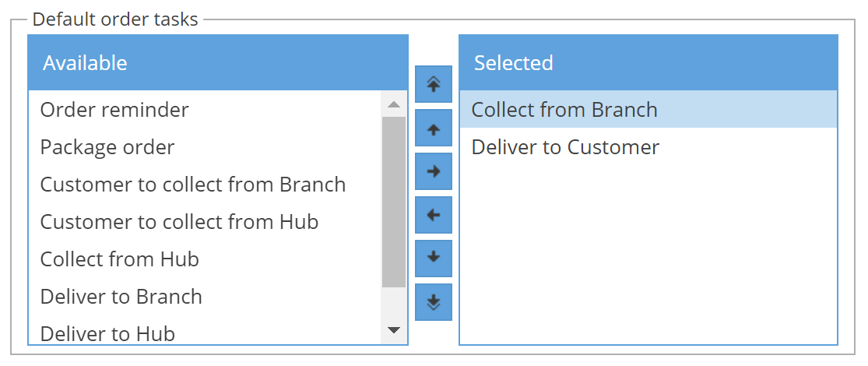Select Package order task
The image size is (868, 366).
107,147
